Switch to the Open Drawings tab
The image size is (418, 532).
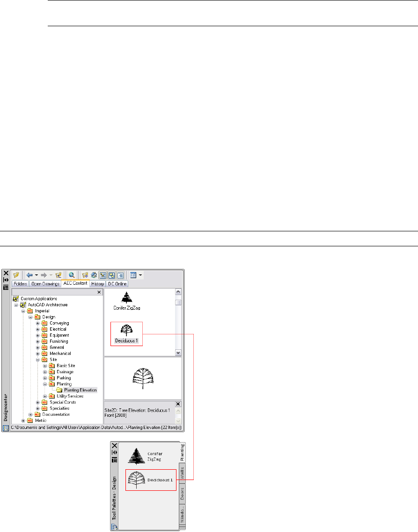click(x=45, y=284)
